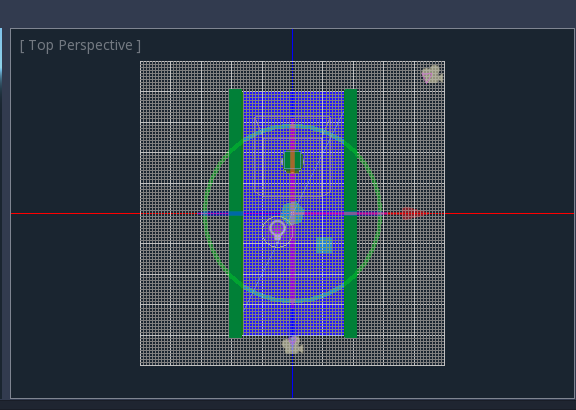Select the small green and orange striped object
The height and width of the screenshot is (410, 576).
tap(293, 161)
